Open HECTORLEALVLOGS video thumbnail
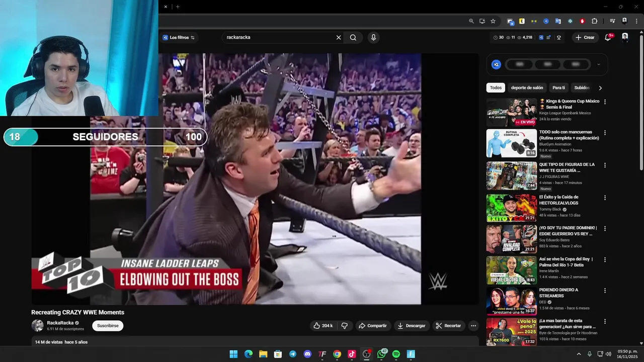 (x=511, y=208)
